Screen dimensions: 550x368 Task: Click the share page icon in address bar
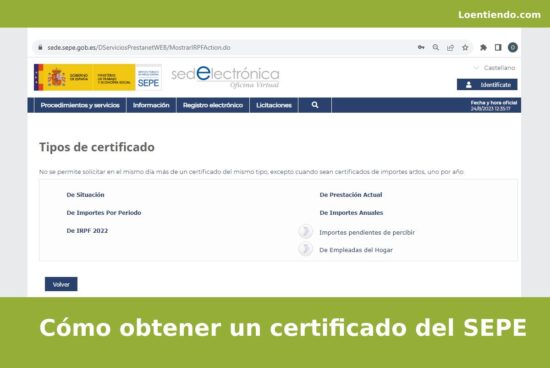[450, 47]
